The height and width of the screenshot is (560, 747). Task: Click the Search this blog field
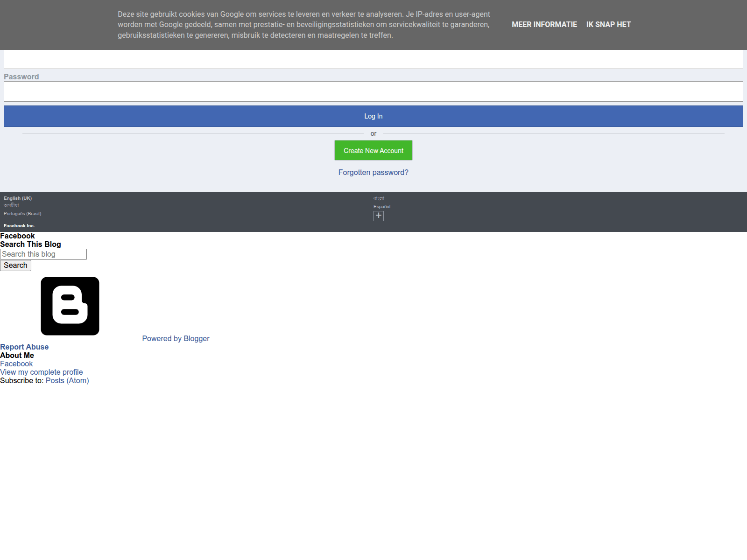(43, 254)
